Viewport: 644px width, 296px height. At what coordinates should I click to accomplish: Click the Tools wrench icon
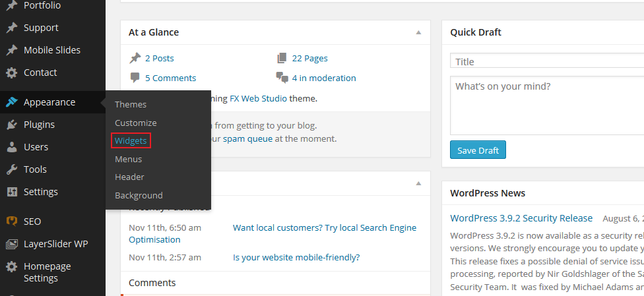click(x=11, y=169)
